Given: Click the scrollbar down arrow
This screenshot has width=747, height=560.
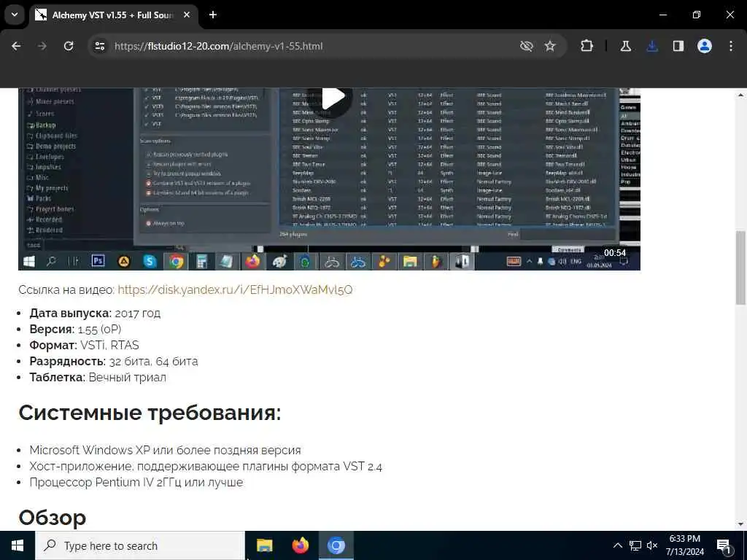Looking at the screenshot, I should tap(741, 524).
